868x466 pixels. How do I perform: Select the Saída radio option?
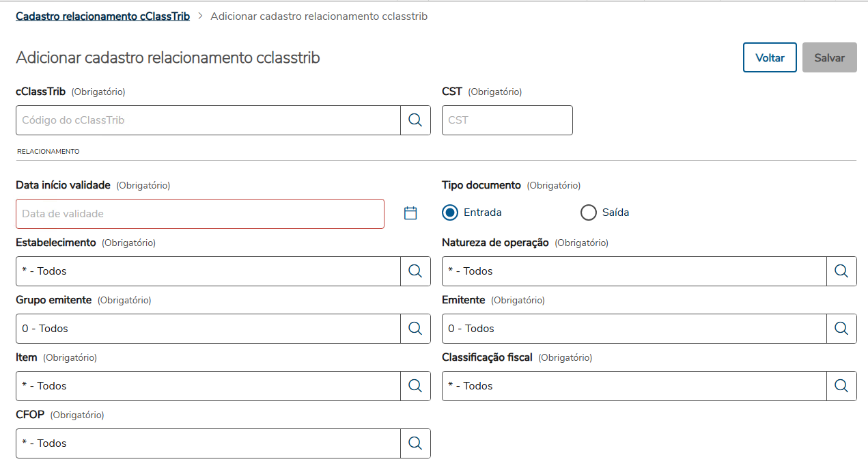589,213
